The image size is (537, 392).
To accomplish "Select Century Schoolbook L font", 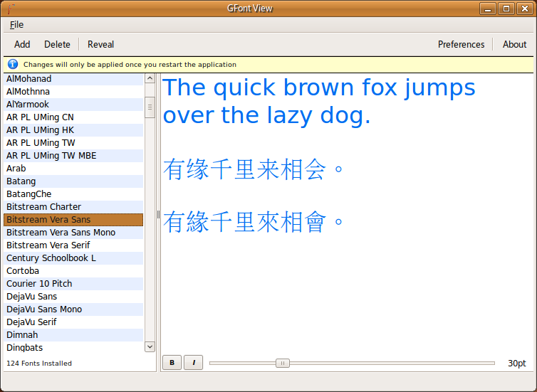I will tap(73, 258).
